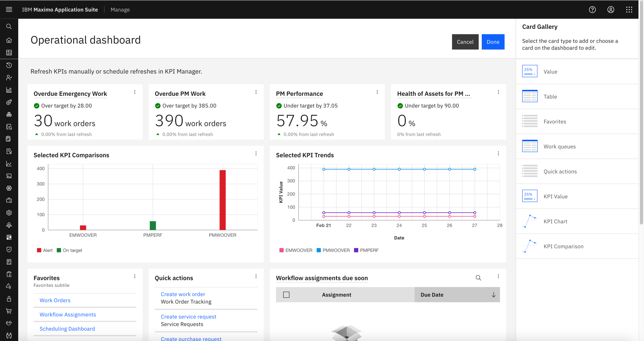644x341 pixels.
Task: Open overflow menu on Overdue Emergency Work card
Action: (135, 92)
